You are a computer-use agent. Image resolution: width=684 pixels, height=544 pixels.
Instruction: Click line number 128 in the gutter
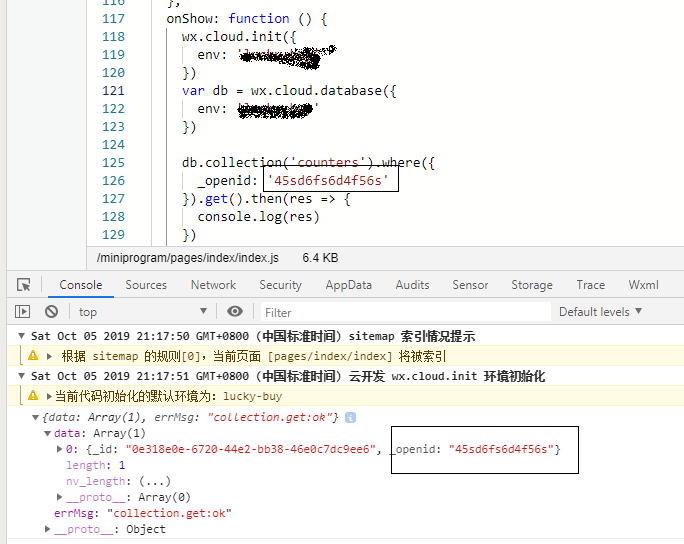pos(113,217)
